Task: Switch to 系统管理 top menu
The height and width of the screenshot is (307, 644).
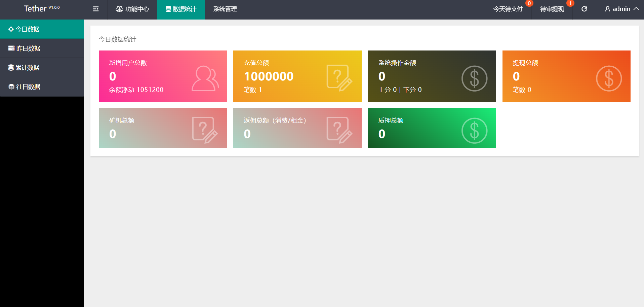Action: (225, 9)
